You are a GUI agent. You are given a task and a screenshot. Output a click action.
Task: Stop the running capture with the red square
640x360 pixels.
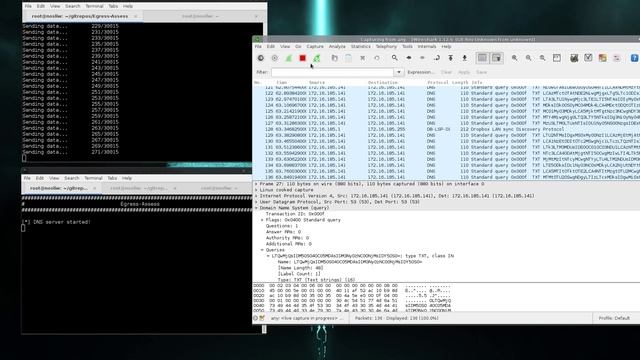coord(302,58)
